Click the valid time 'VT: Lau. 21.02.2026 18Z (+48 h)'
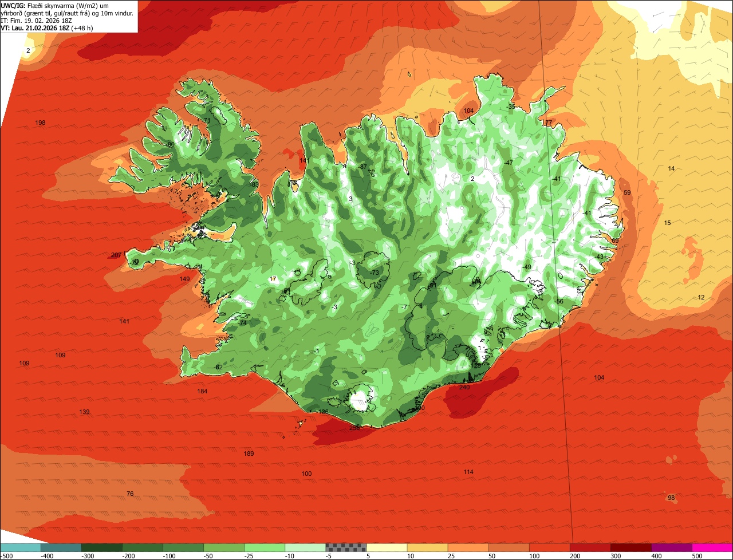 coord(47,27)
